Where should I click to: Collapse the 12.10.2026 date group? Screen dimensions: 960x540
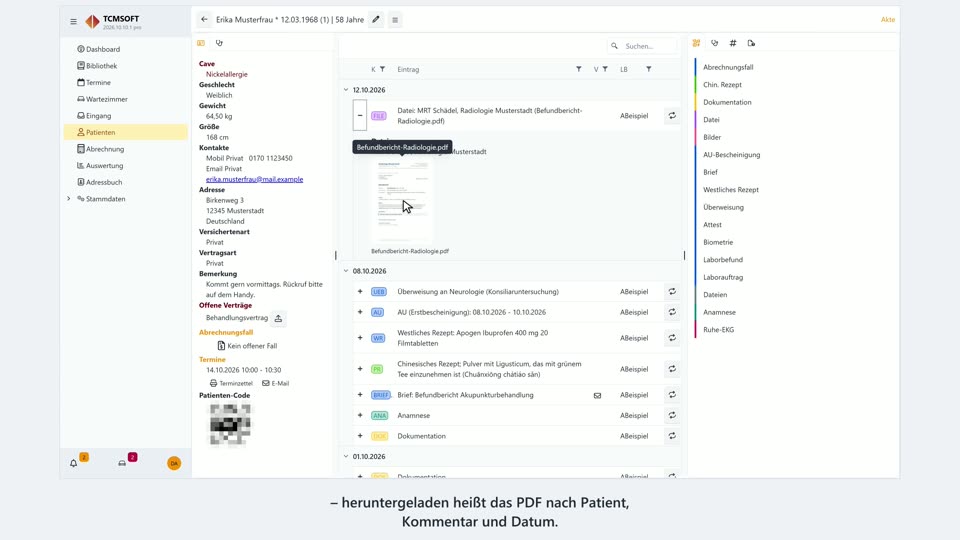(346, 90)
